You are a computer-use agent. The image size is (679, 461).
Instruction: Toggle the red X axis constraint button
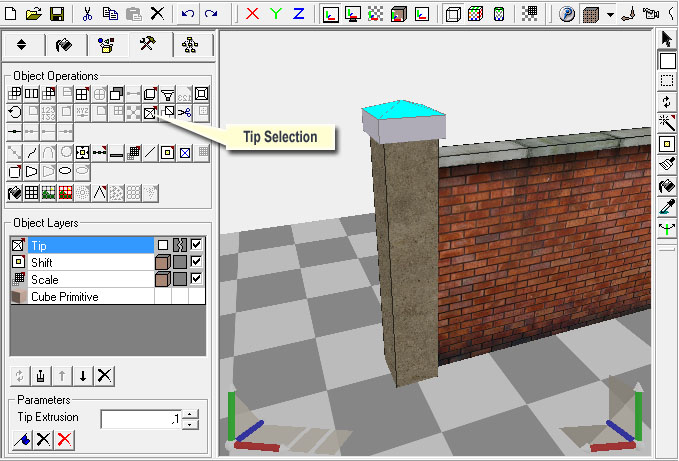coord(252,14)
